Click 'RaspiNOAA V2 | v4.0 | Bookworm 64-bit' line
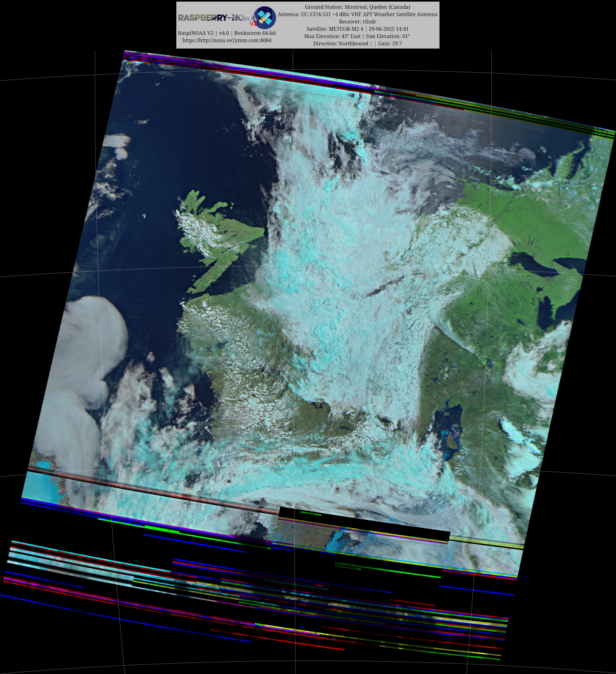 point(227,33)
